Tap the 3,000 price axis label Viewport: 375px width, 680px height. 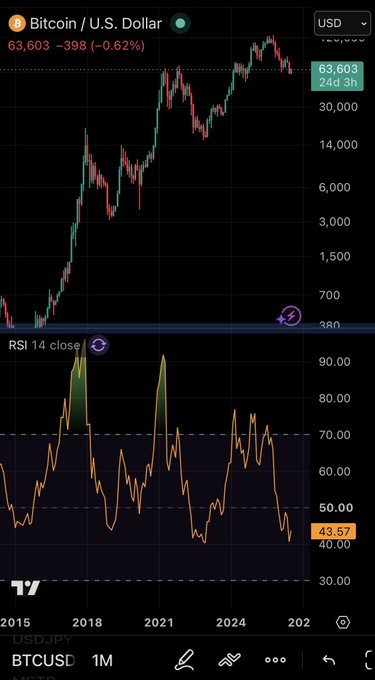point(335,222)
